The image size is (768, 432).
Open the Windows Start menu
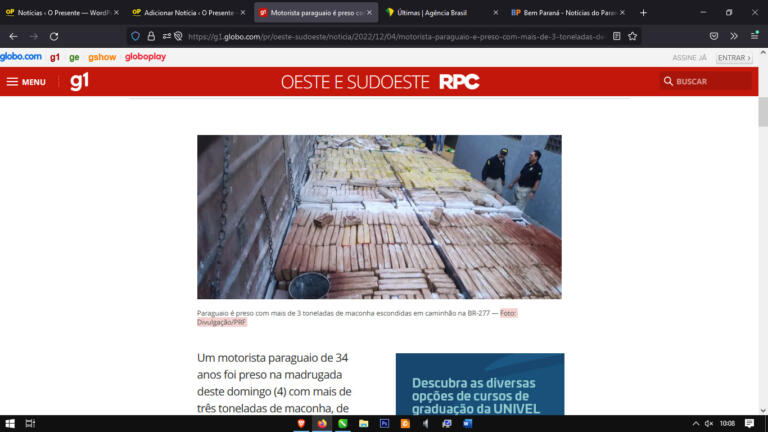point(10,424)
